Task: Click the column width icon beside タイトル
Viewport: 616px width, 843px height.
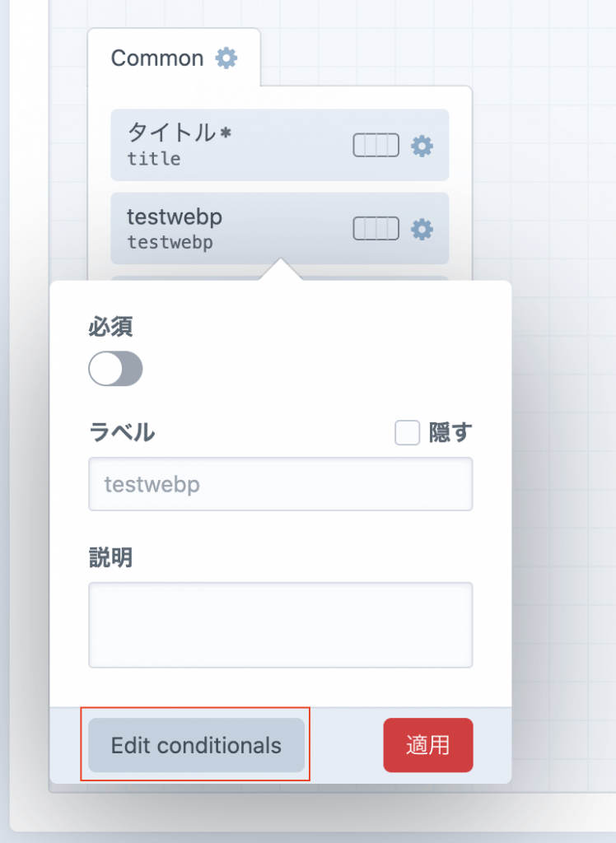Action: 375,144
